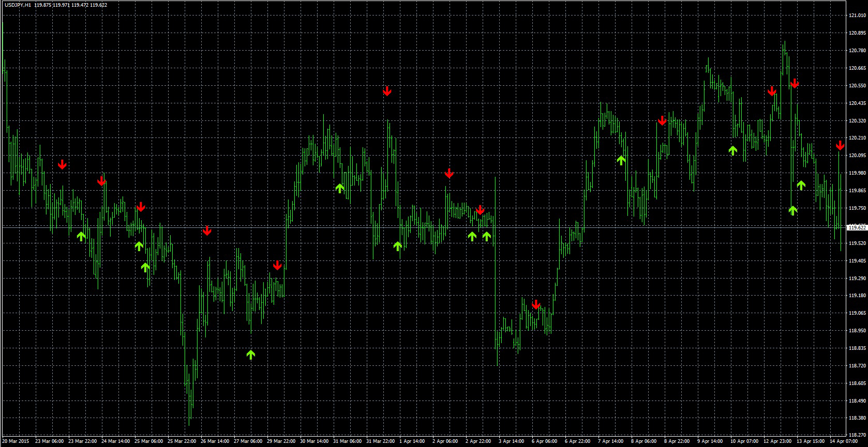
Task: Click the 118.605 price scale label
Action: [857, 383]
